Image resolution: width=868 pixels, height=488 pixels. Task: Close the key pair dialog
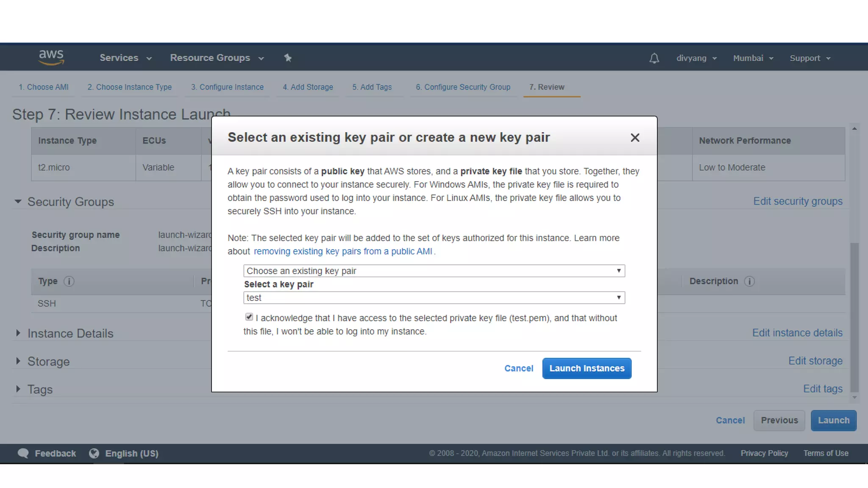(634, 138)
